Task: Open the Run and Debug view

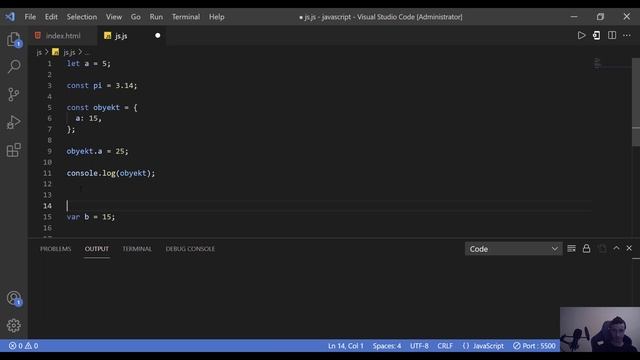Action: (14, 122)
